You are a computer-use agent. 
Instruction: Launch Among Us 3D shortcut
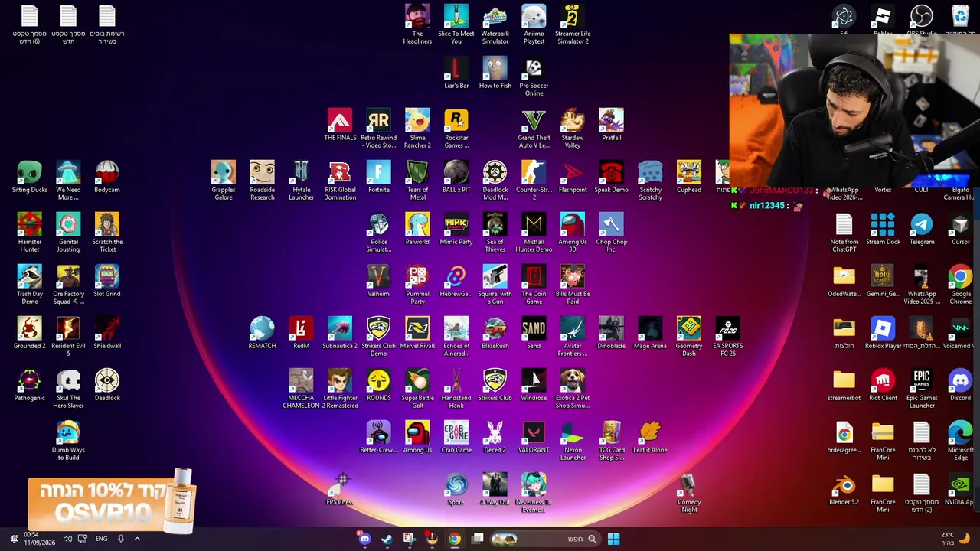click(x=573, y=233)
